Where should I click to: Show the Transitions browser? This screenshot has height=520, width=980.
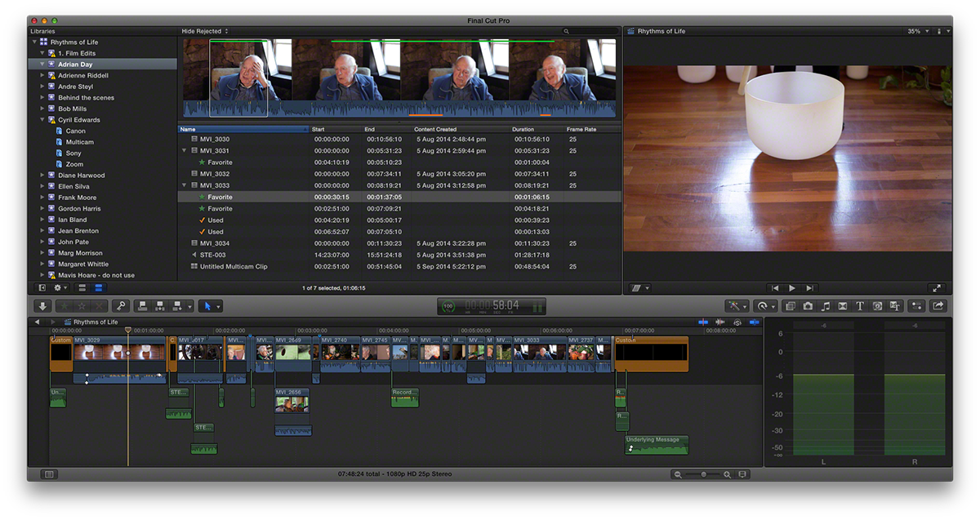(842, 306)
